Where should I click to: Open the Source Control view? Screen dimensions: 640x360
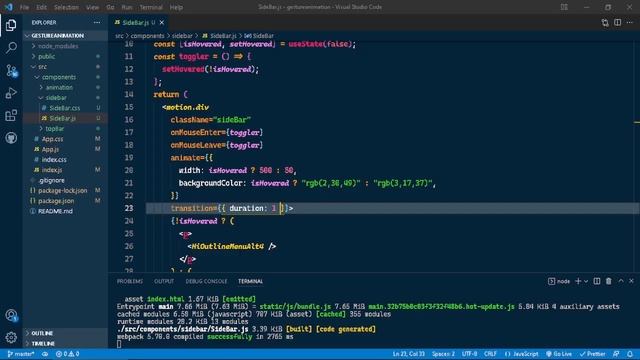pos(11,71)
